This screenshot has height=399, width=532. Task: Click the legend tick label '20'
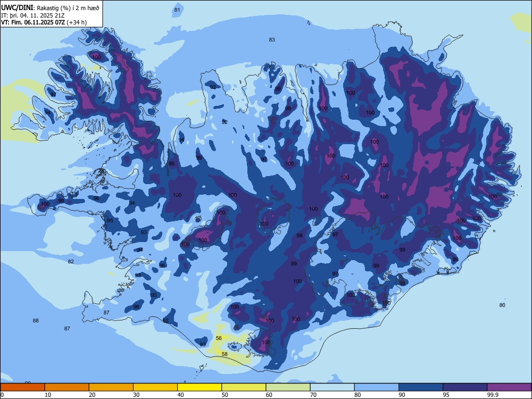pos(92,395)
